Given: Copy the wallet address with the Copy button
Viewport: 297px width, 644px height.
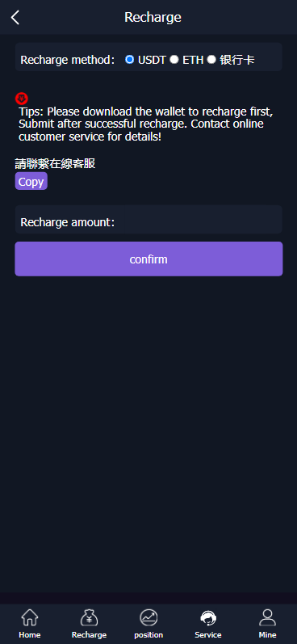Looking at the screenshot, I should point(31,181).
